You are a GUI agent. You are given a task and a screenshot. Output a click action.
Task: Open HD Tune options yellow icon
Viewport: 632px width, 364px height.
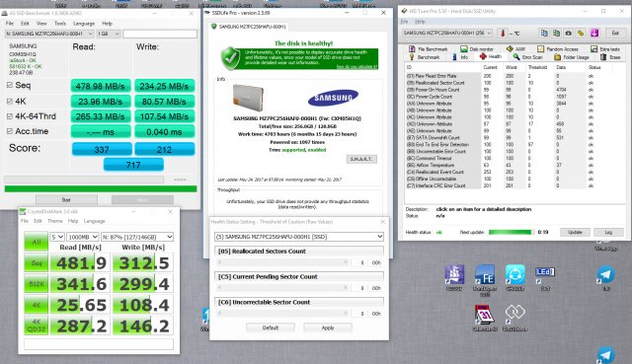click(581, 33)
